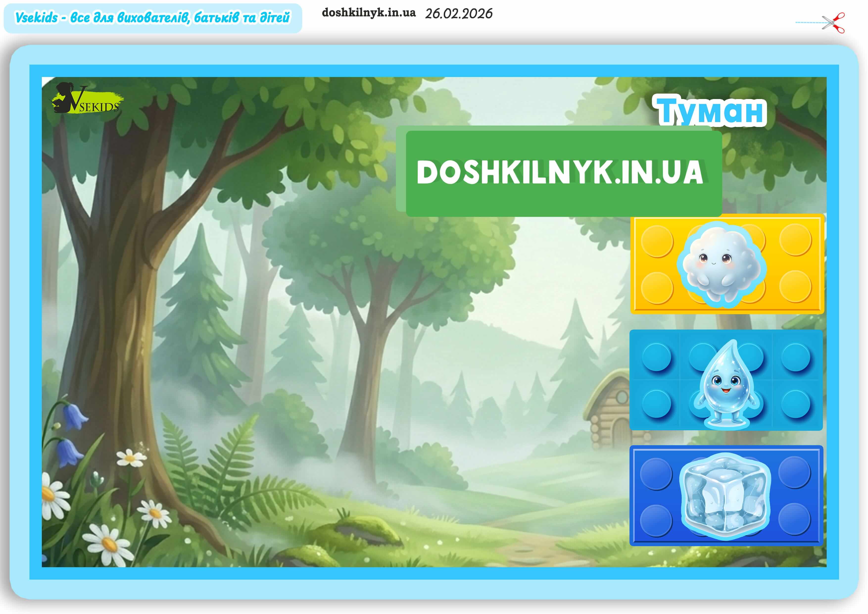Click the date 26.02.2026
The width and height of the screenshot is (868, 614).
coord(458,14)
